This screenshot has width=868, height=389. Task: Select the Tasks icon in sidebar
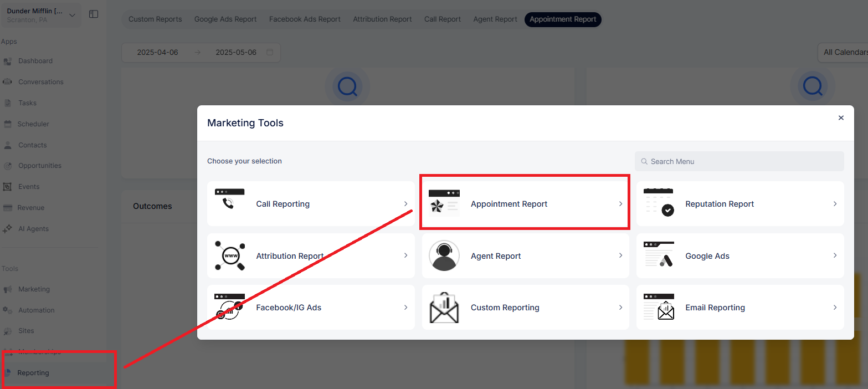8,103
